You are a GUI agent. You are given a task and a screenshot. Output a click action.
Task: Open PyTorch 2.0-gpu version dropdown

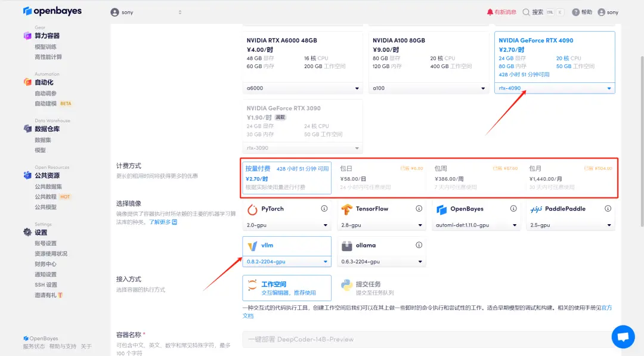[x=287, y=225]
